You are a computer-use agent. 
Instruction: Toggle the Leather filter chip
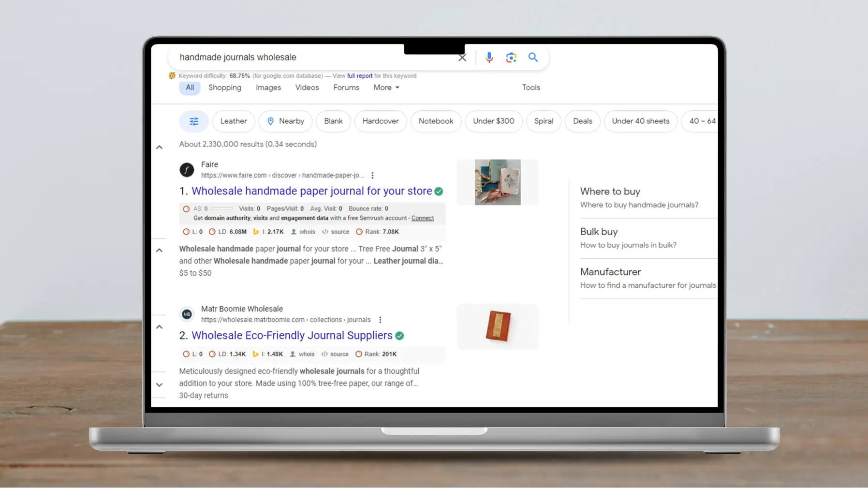[x=234, y=121]
